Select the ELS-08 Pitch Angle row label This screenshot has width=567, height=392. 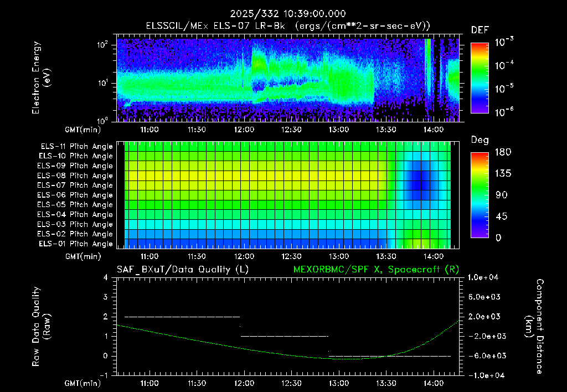tap(75, 176)
